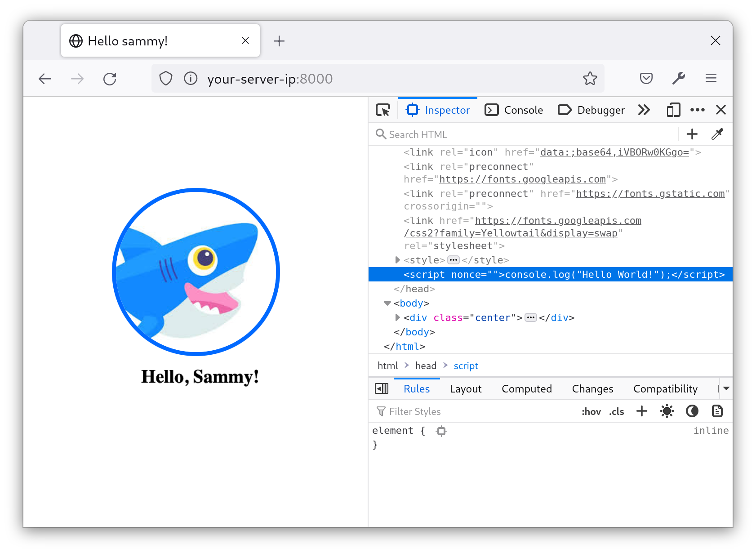This screenshot has width=756, height=553.
Task: Open the Inspector tab
Action: 438,110
